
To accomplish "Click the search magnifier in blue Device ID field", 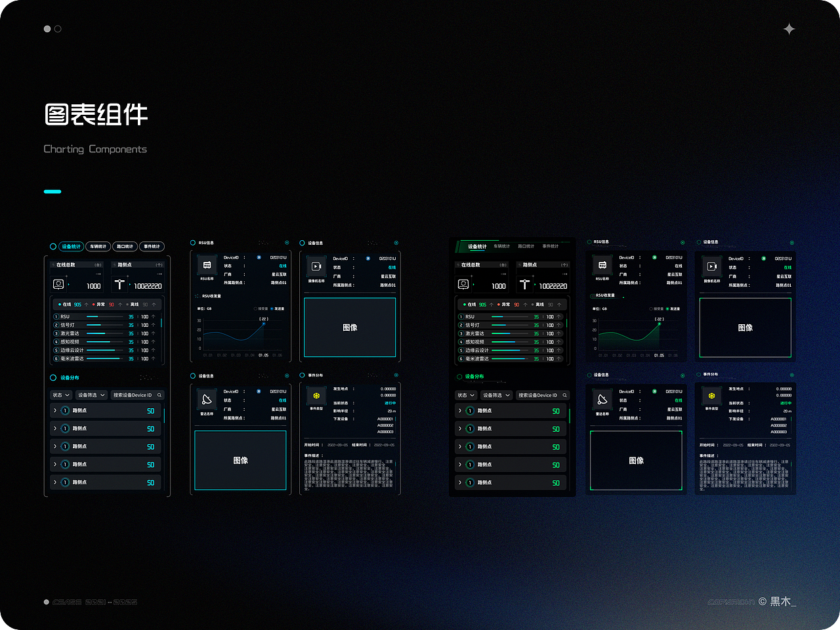I will 159,395.
